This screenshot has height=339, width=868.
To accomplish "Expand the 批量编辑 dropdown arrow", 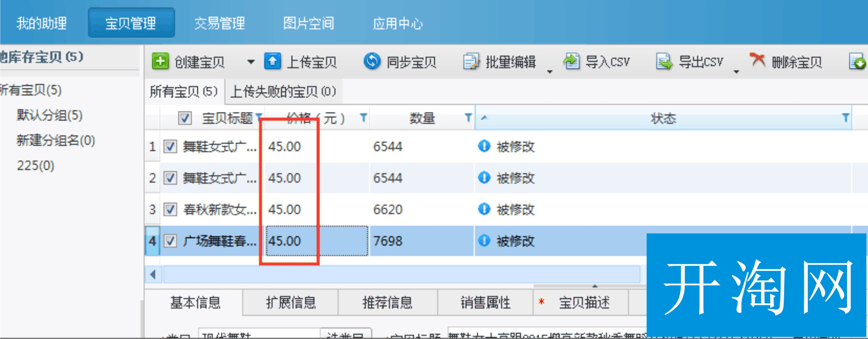I will point(550,72).
